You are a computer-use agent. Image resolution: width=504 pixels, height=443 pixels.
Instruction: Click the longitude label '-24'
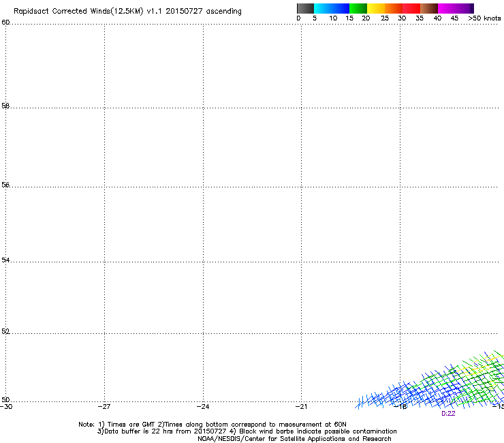[x=203, y=407]
